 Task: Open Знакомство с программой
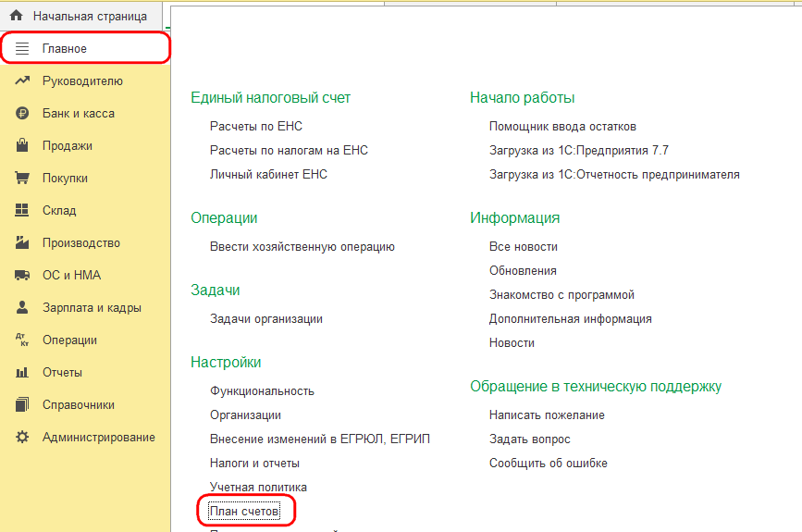[561, 294]
